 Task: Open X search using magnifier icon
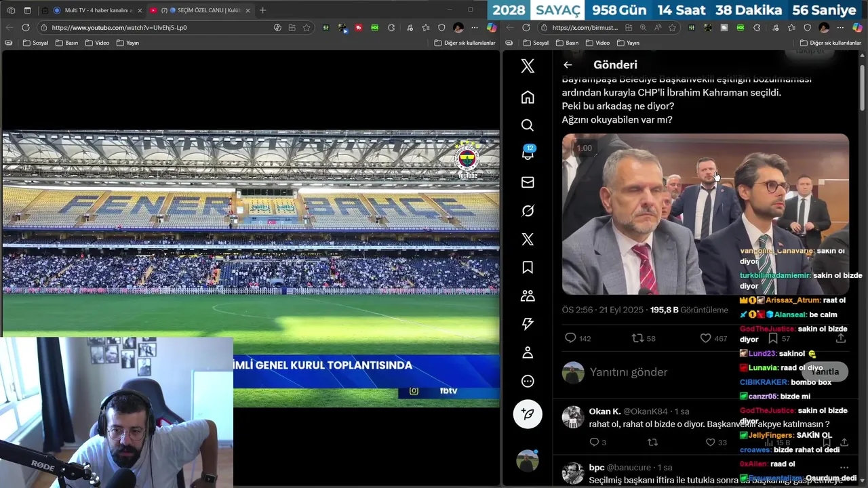click(528, 125)
